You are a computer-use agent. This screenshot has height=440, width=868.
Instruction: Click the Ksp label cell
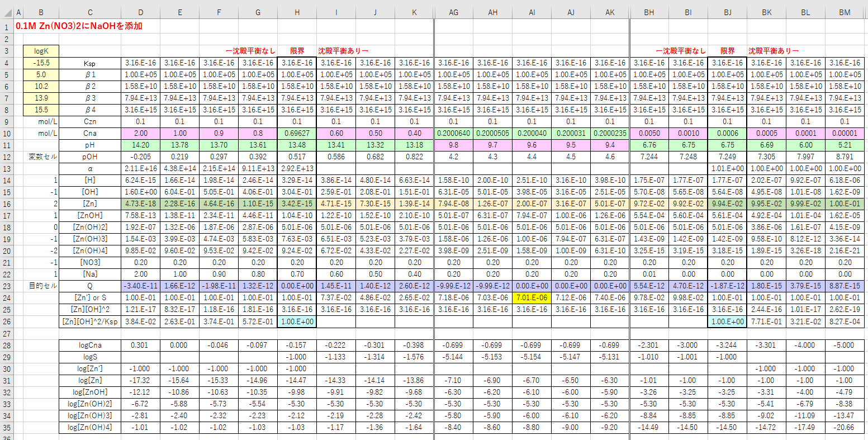(x=90, y=63)
